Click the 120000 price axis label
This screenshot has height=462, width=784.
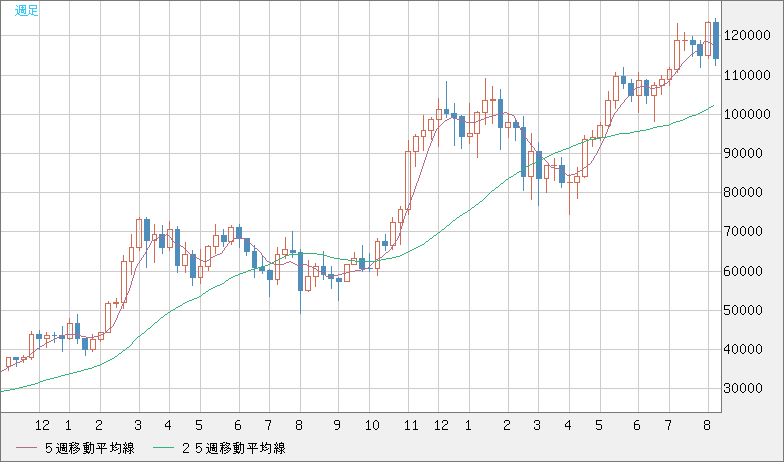click(x=748, y=36)
